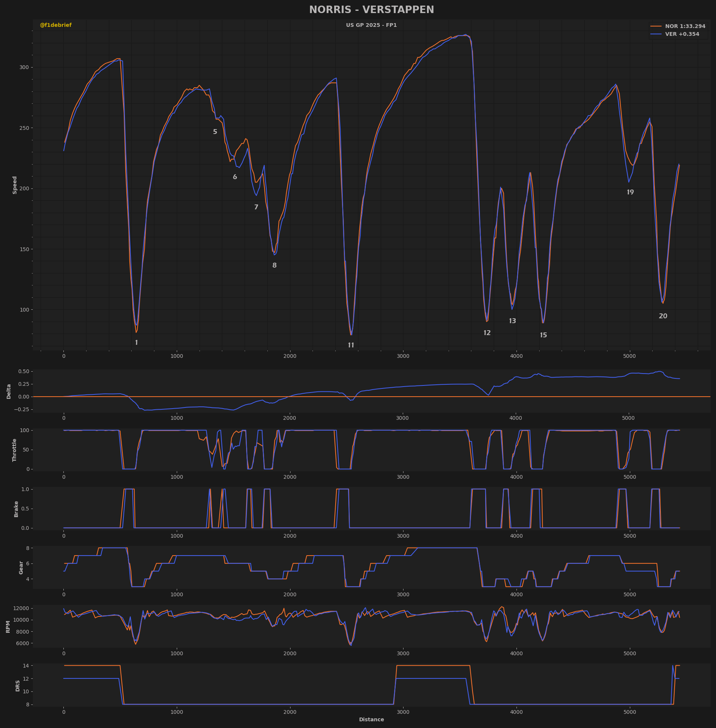716x728 pixels.
Task: Click the Speed y-axis label
Action: [15, 185]
